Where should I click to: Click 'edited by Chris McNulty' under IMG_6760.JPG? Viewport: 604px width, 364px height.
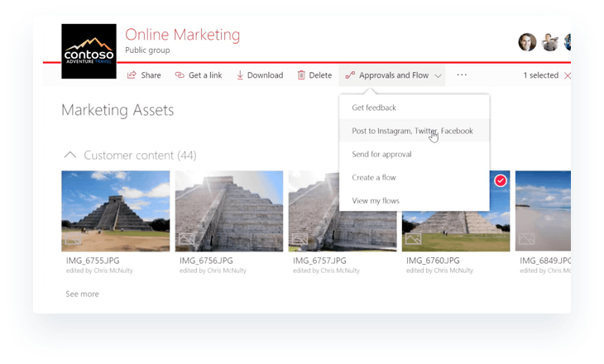(x=439, y=271)
